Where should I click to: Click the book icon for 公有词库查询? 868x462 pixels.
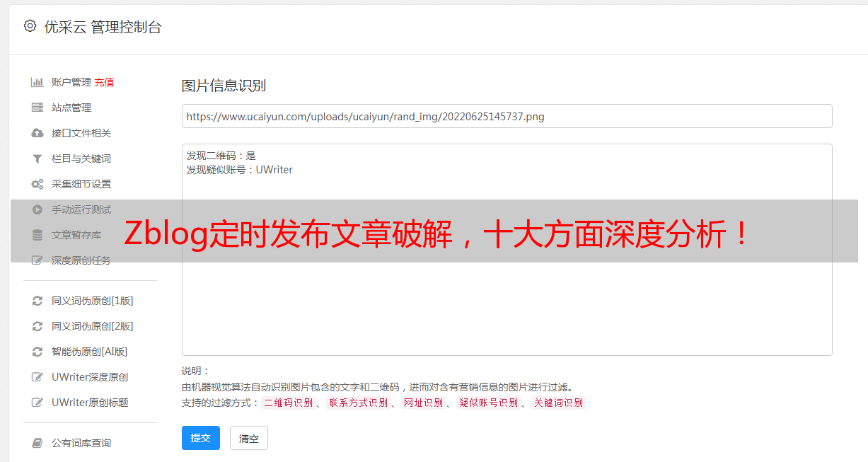(x=37, y=443)
